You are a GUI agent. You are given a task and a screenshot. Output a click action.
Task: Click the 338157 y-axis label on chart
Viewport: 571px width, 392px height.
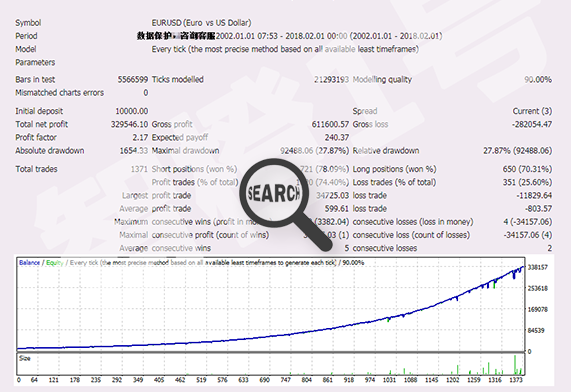(x=538, y=267)
